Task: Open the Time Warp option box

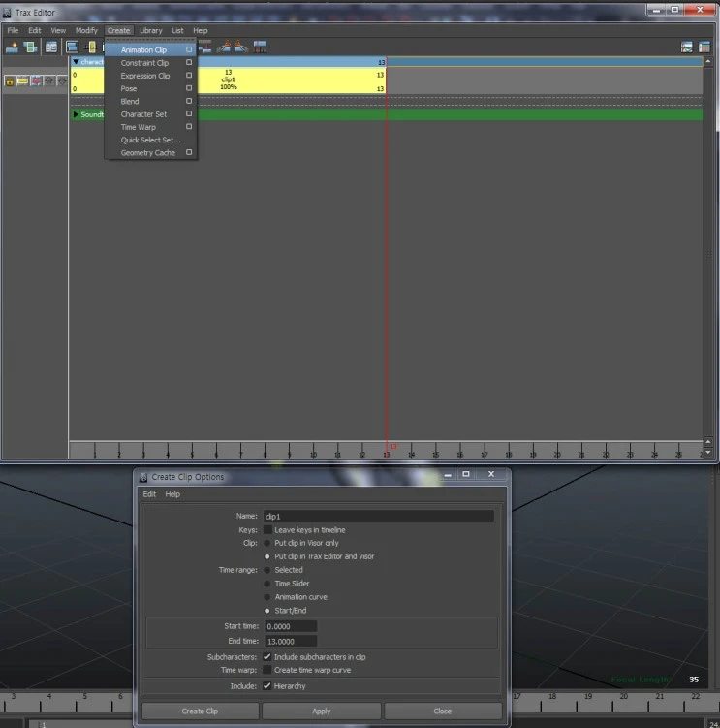Action: 189,126
